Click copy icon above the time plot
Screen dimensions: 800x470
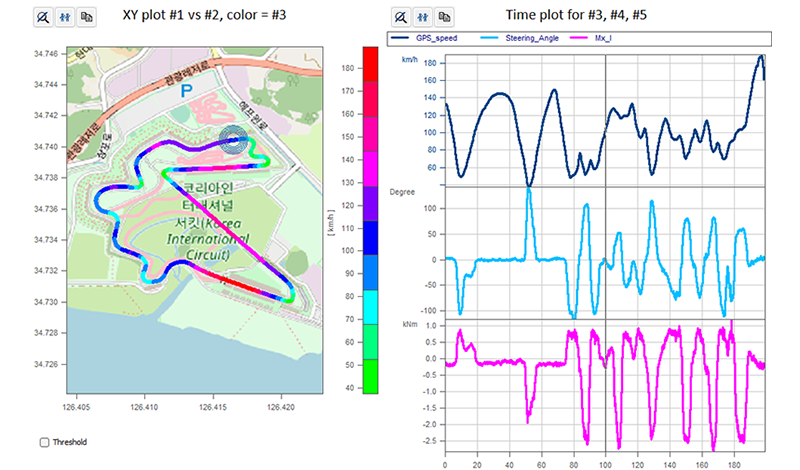pyautogui.click(x=446, y=18)
